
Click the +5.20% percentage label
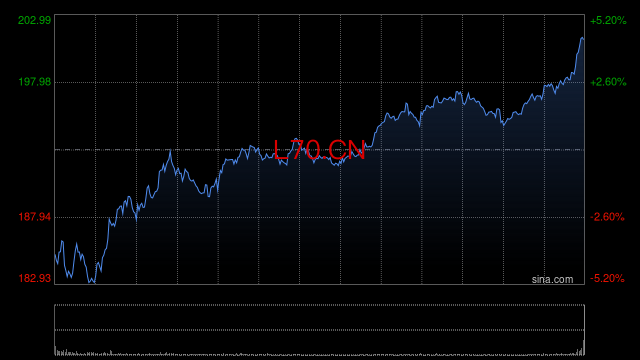pyautogui.click(x=608, y=20)
